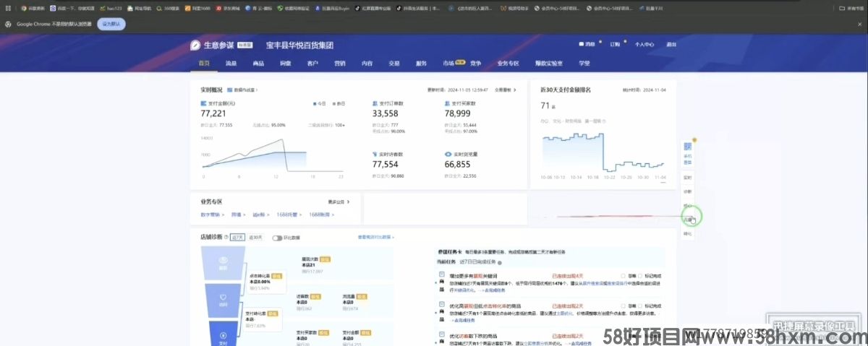
Task: Select the 近30天 range in 店铺诊断
Action: [x=255, y=238]
